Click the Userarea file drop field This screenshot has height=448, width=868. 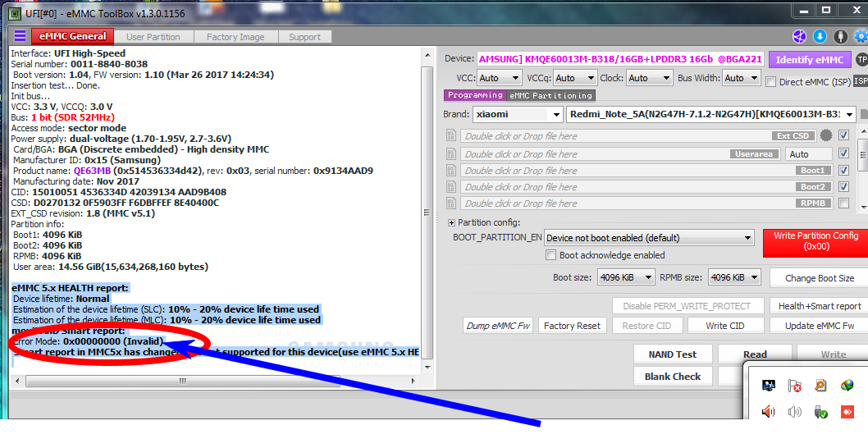point(621,154)
